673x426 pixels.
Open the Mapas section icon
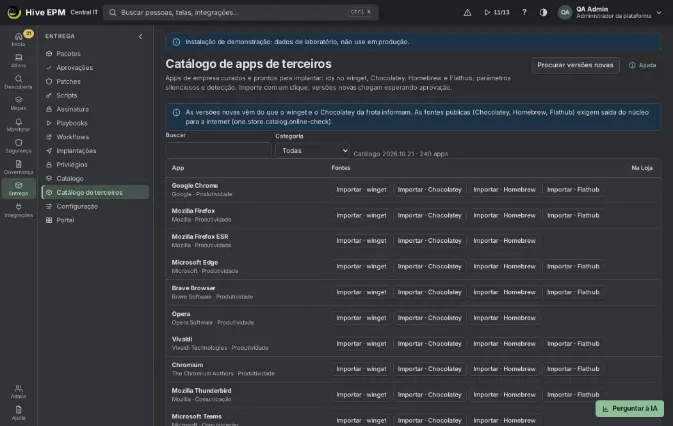pos(18,103)
